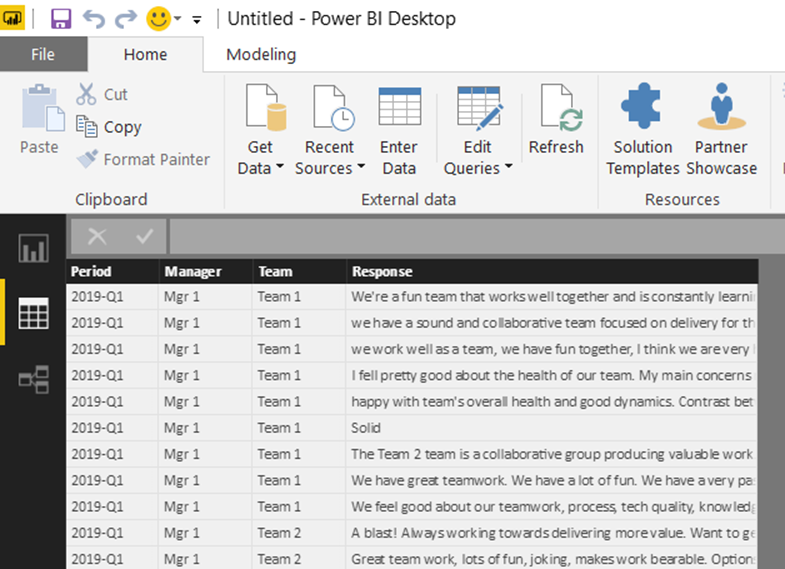Click the Copy command

109,127
